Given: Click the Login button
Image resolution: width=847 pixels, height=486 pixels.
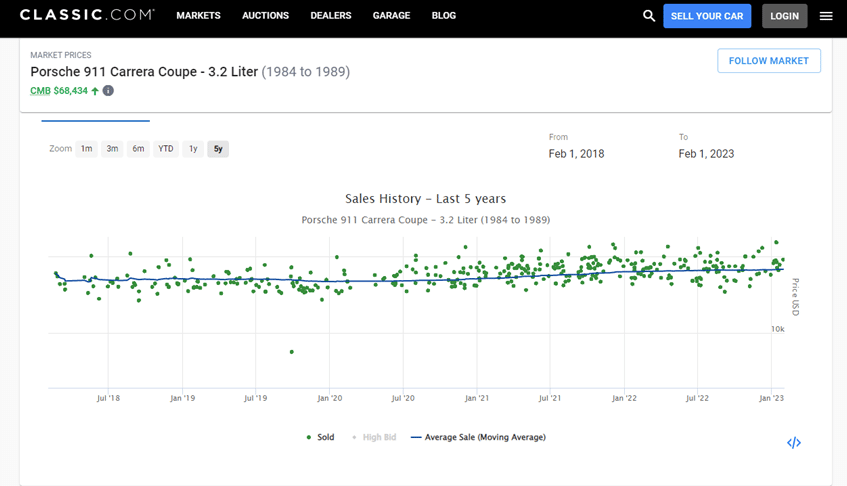Looking at the screenshot, I should pyautogui.click(x=784, y=16).
